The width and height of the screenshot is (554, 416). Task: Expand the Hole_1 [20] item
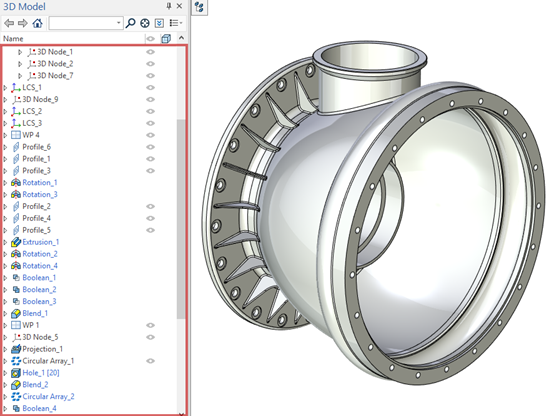(5, 373)
